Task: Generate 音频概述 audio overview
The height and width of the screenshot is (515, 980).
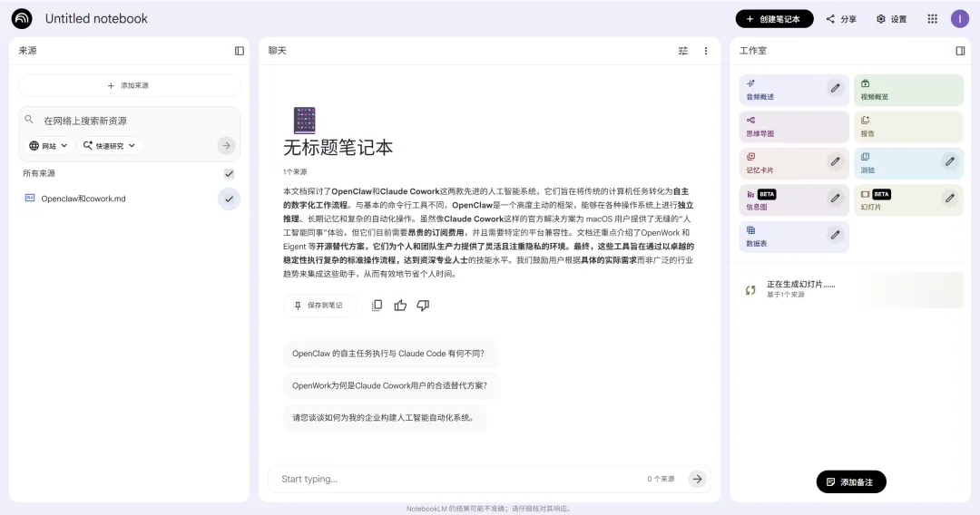Action: pyautogui.click(x=794, y=90)
